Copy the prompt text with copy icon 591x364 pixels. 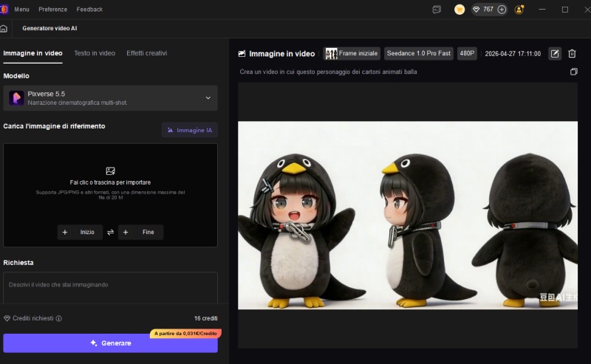point(573,72)
